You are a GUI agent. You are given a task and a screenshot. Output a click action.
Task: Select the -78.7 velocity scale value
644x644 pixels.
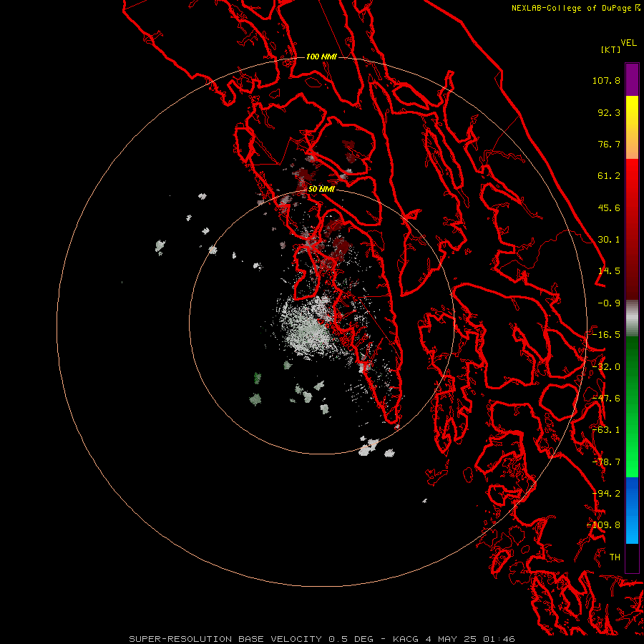pyautogui.click(x=606, y=462)
